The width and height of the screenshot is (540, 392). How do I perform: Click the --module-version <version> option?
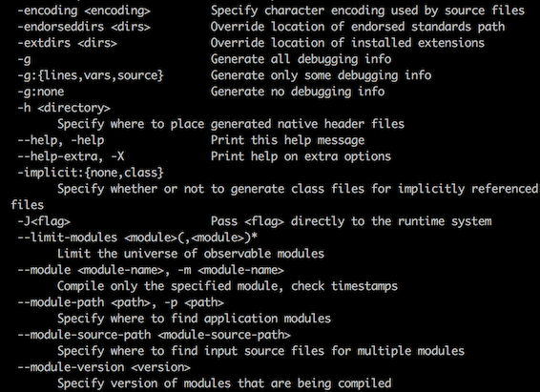[x=104, y=367]
